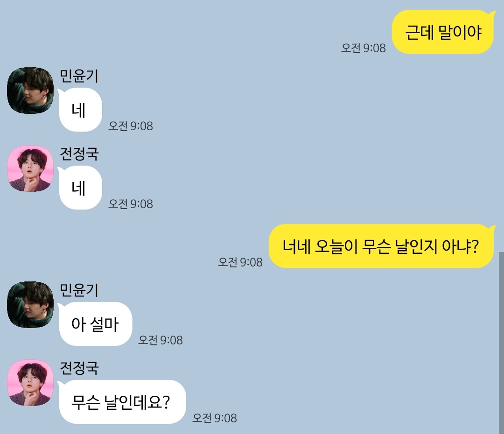
Task: Click the '무슨 날인데요?' message bubble
Action: tap(121, 402)
